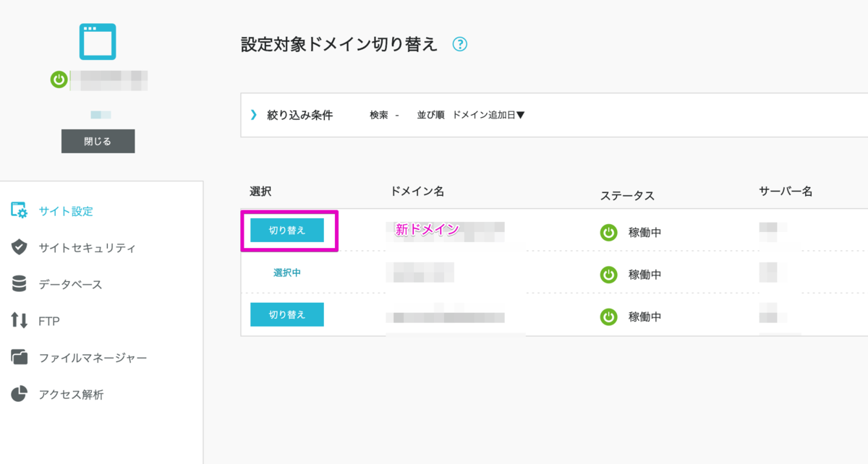Screen dimensions: 868x464
Task: Open データベース in the sidebar
Action: tap(71, 285)
